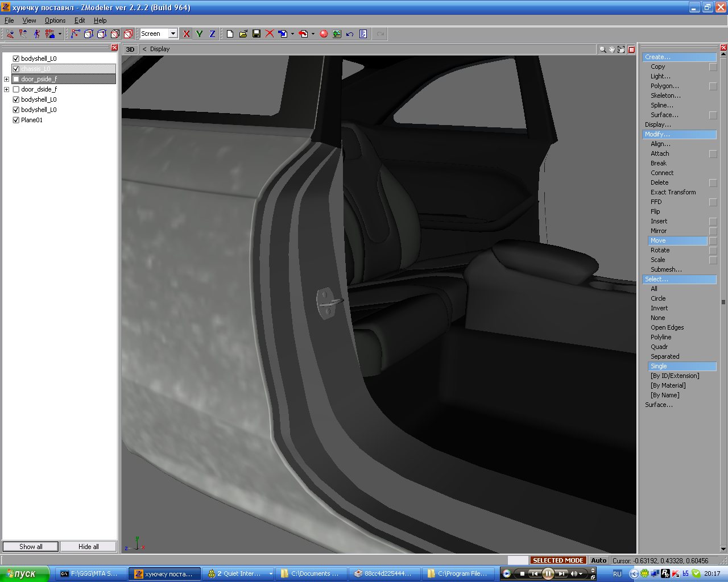728x582 pixels.
Task: Click the Hide all button
Action: click(x=88, y=547)
